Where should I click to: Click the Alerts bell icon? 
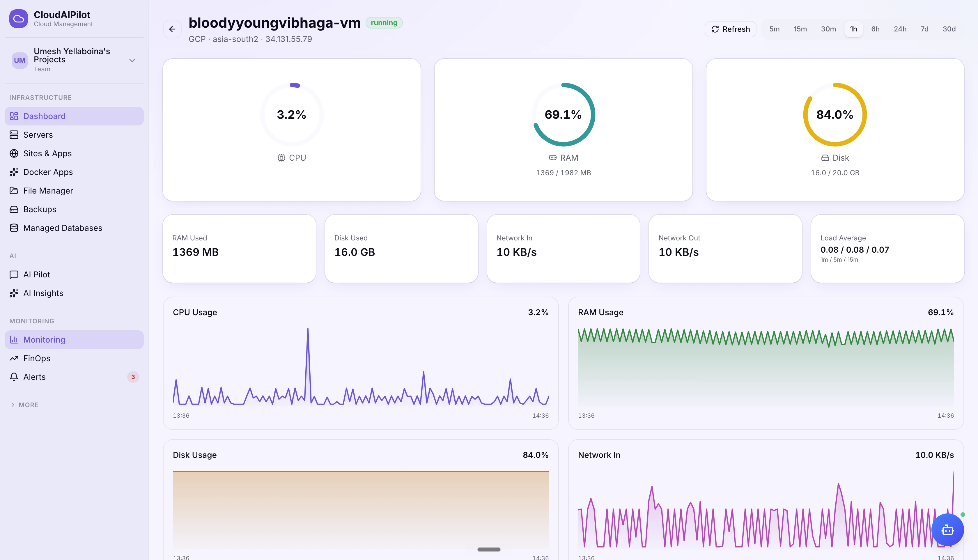pyautogui.click(x=14, y=377)
